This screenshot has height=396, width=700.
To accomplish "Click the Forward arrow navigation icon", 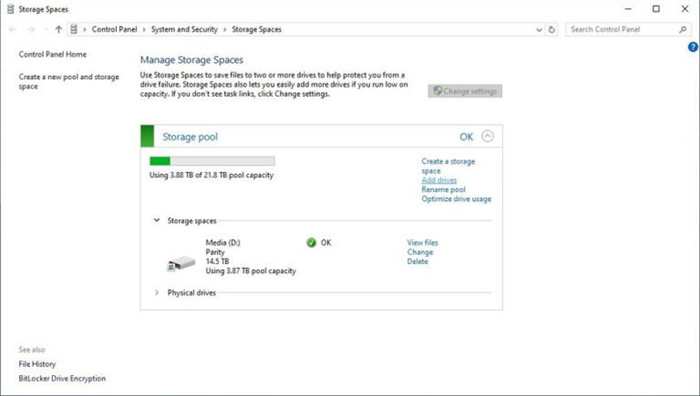I will (31, 29).
